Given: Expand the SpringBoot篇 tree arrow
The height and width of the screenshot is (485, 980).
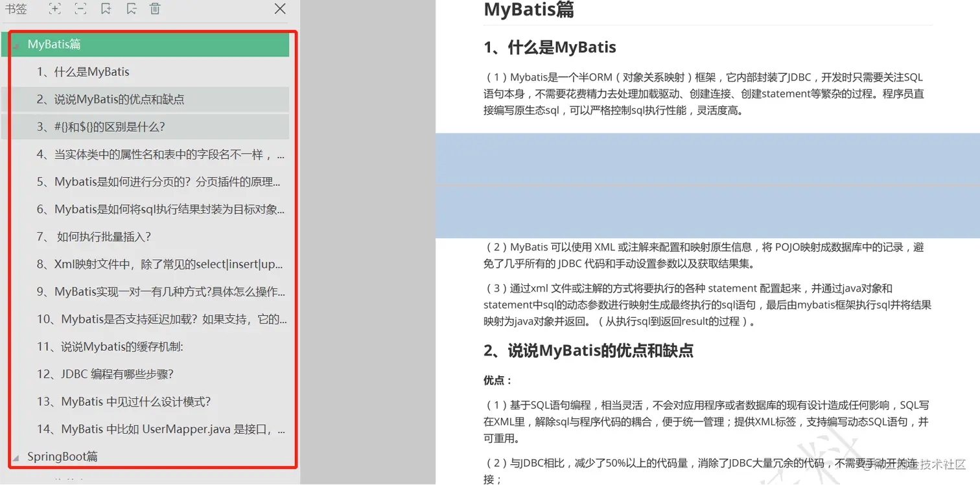Looking at the screenshot, I should [16, 457].
